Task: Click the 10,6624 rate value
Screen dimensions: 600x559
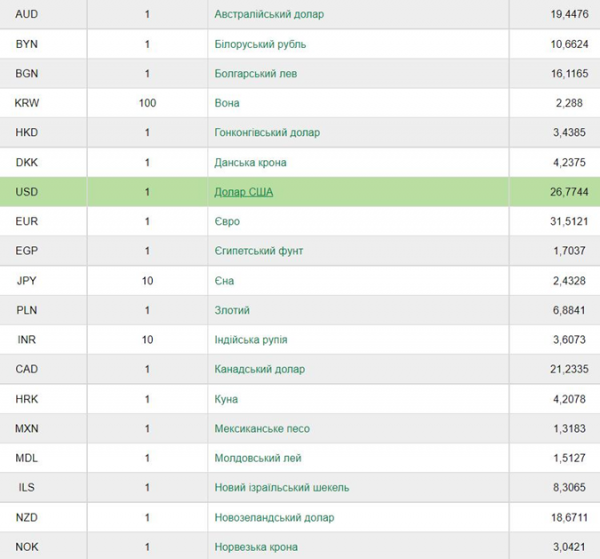Action: (569, 44)
